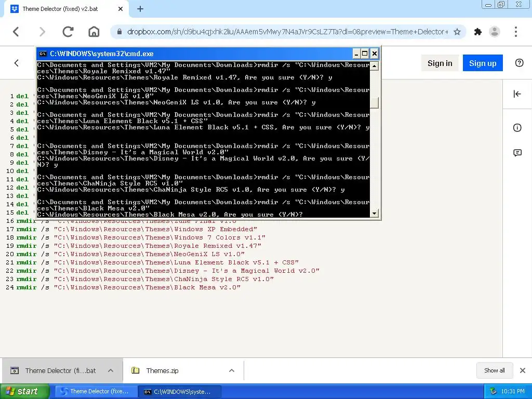Open comments panel in sidebar

tap(517, 153)
